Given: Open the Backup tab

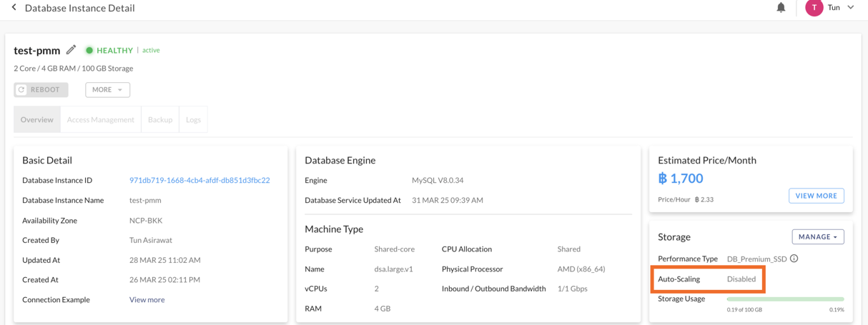Looking at the screenshot, I should pyautogui.click(x=160, y=120).
